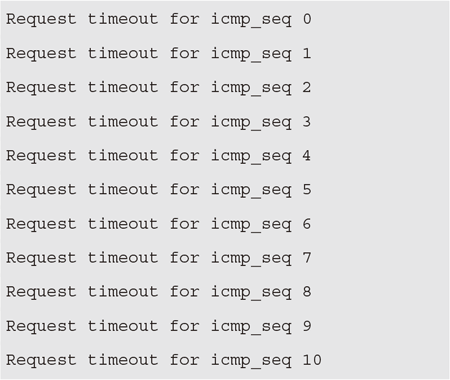Screen dimensions: 450x380
Task: Click the icmp_seq 3 timeout line
Action: click(x=159, y=122)
